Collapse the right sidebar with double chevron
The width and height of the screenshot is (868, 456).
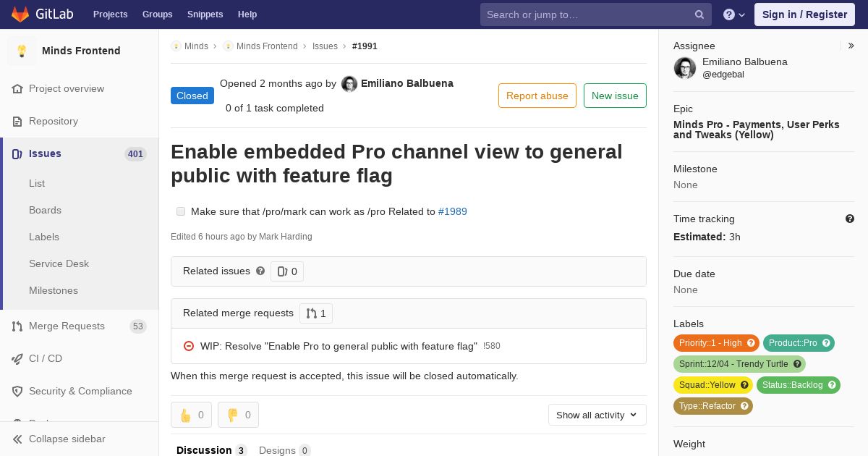(x=851, y=46)
